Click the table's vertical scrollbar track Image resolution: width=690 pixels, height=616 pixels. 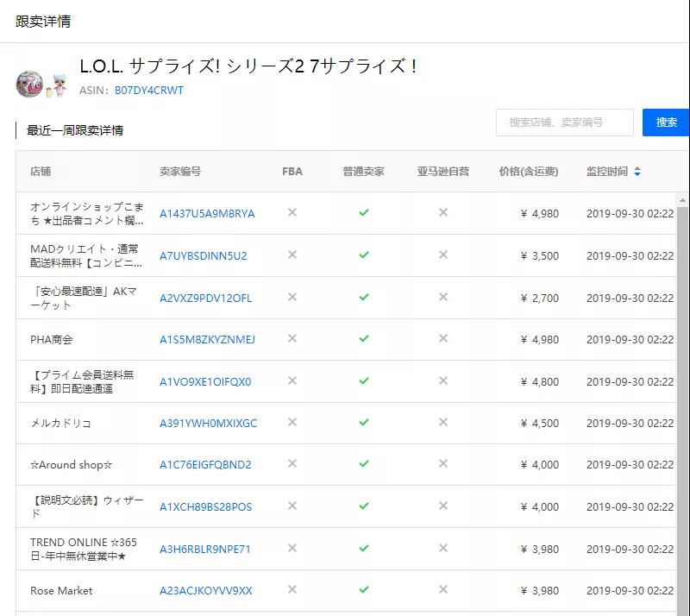click(682, 410)
